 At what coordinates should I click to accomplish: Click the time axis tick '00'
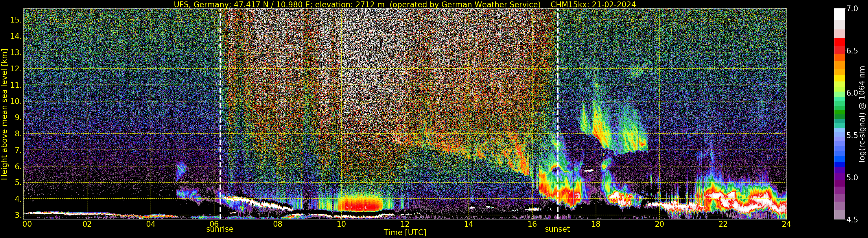point(27,224)
